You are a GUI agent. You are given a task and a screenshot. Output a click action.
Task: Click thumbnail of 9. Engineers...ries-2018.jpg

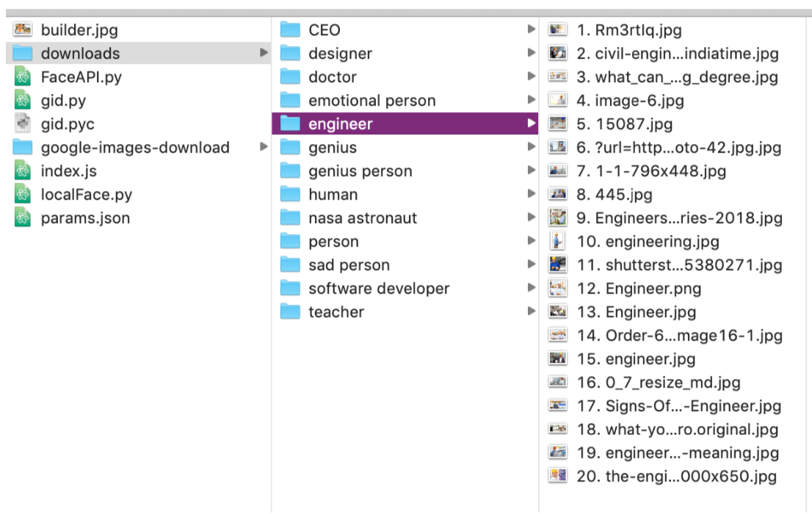pyautogui.click(x=558, y=217)
